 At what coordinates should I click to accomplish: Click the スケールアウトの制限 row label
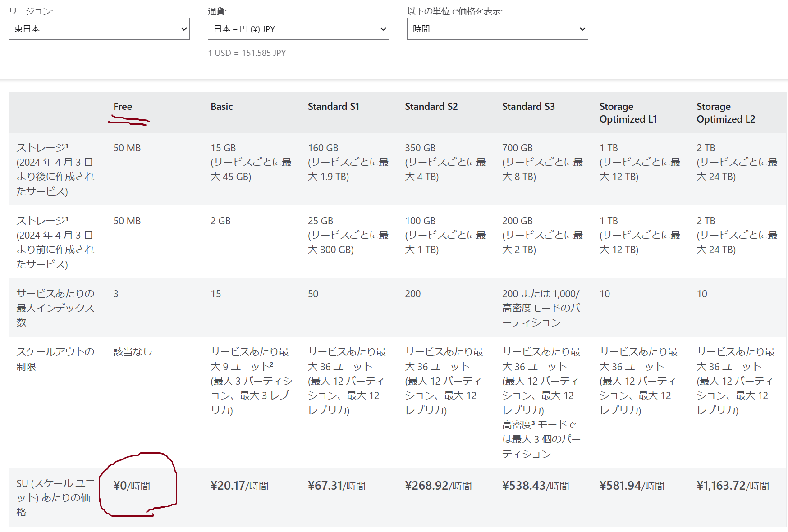(x=55, y=359)
